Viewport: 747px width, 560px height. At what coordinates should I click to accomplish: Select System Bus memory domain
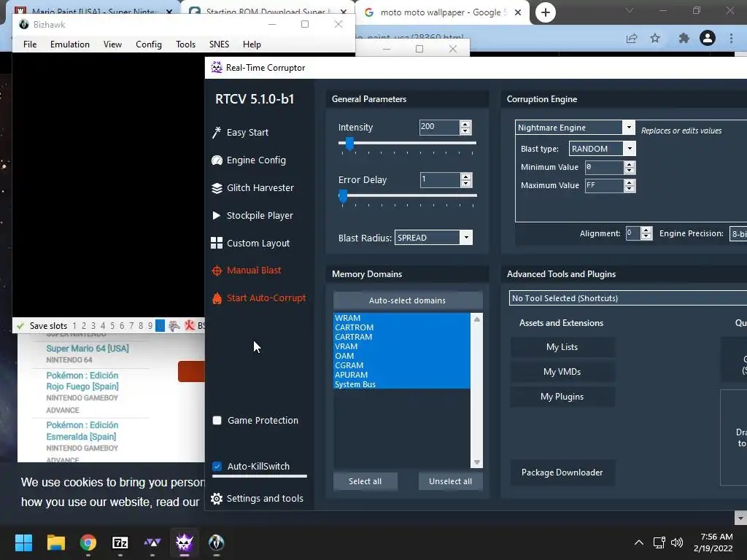pos(402,384)
